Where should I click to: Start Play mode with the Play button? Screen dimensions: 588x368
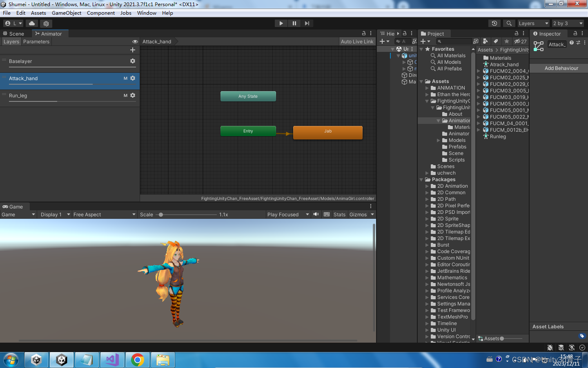pyautogui.click(x=281, y=23)
